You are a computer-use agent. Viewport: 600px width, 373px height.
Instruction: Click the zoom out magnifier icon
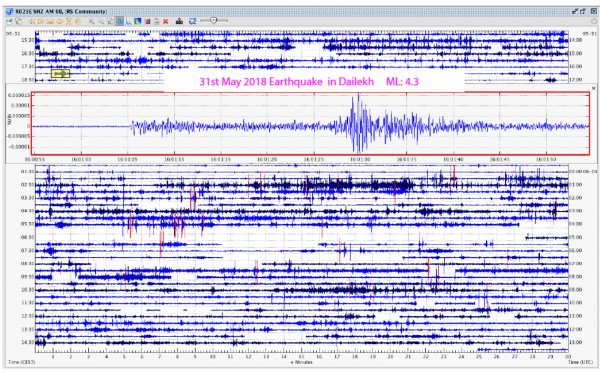(101, 21)
